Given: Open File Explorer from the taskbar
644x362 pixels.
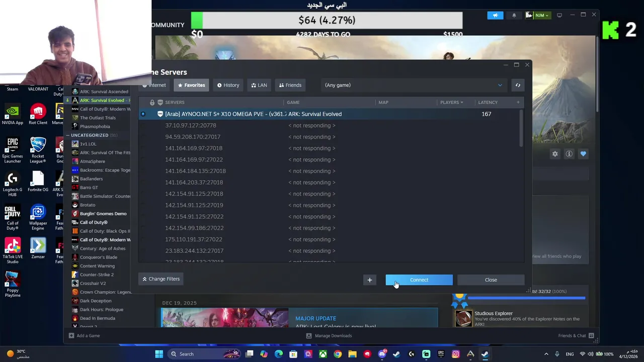Looking at the screenshot, I should click(x=352, y=354).
